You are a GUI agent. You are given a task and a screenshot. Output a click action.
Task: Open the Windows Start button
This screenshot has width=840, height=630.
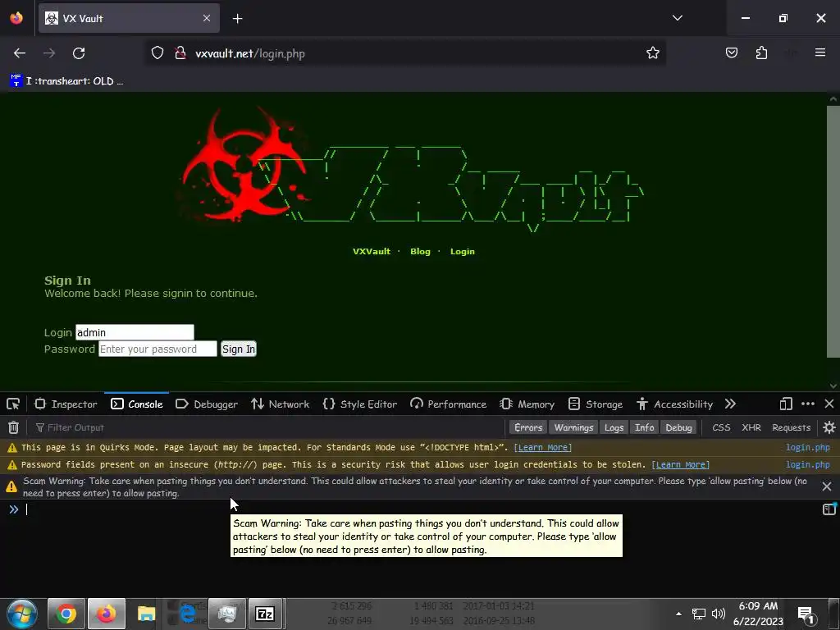pyautogui.click(x=22, y=614)
